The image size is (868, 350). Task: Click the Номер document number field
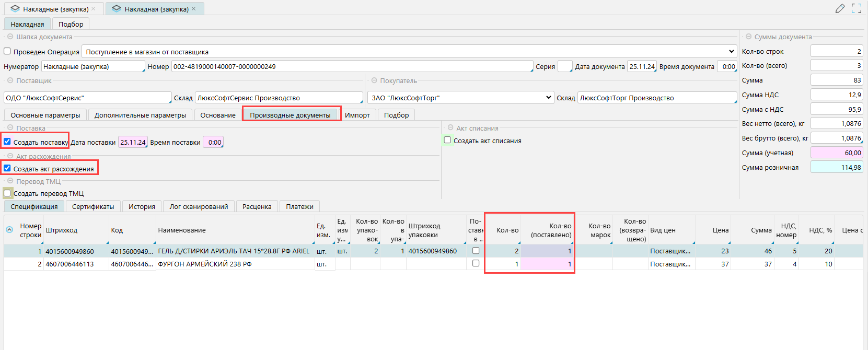point(352,66)
